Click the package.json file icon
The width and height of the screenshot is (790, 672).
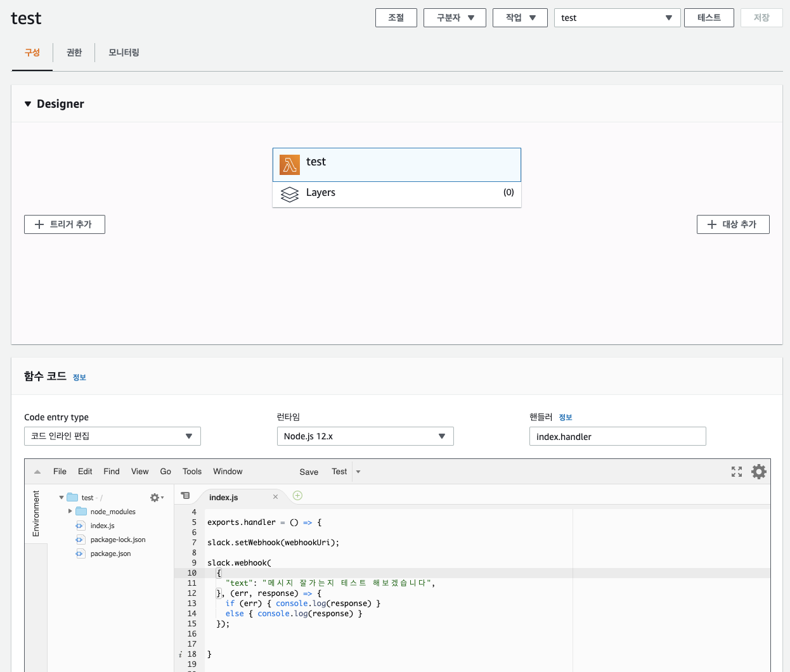pyautogui.click(x=80, y=553)
